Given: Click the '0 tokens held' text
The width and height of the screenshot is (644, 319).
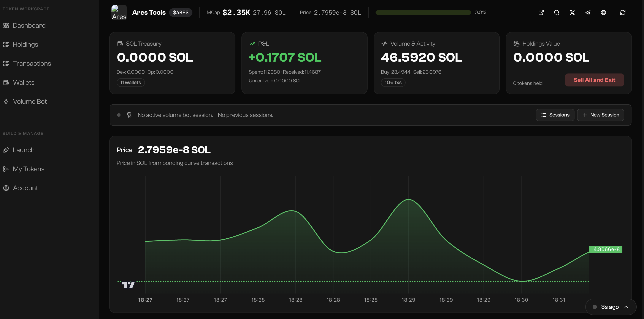Looking at the screenshot, I should (x=528, y=83).
